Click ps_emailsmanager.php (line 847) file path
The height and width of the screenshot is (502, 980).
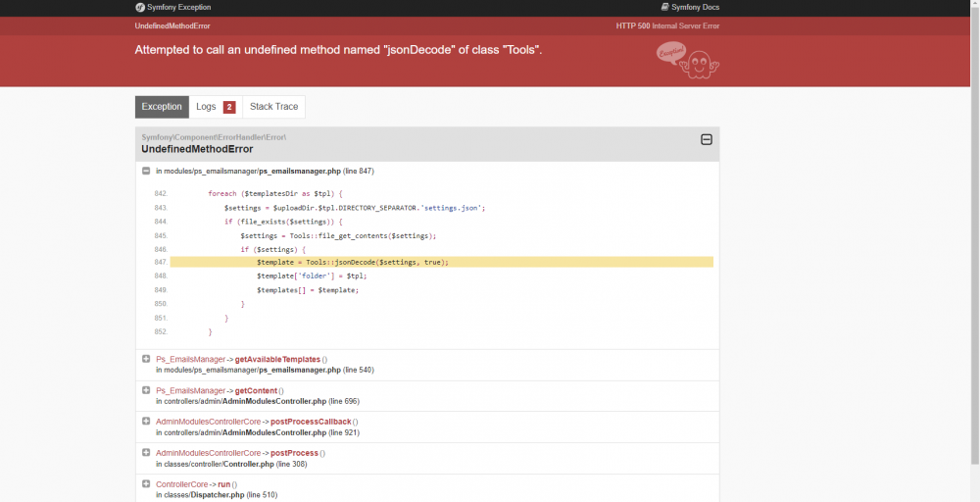(265, 172)
